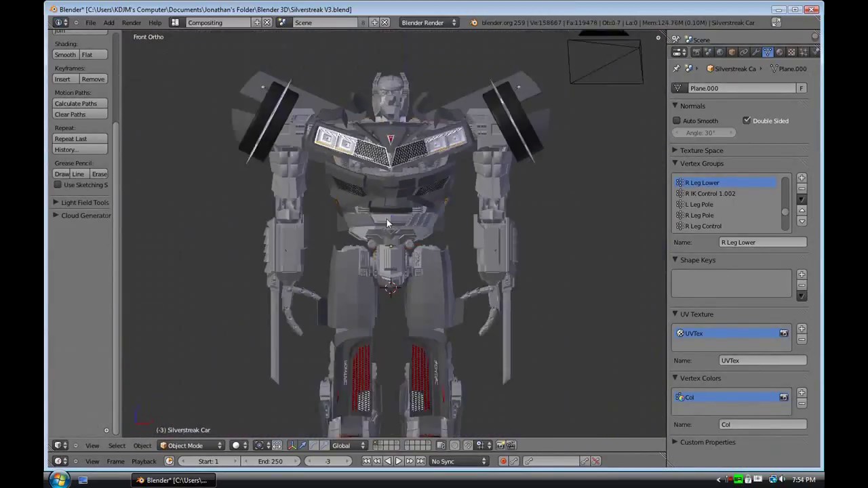
Task: Toggle proportional editing icon in 3D header
Action: pos(454,445)
